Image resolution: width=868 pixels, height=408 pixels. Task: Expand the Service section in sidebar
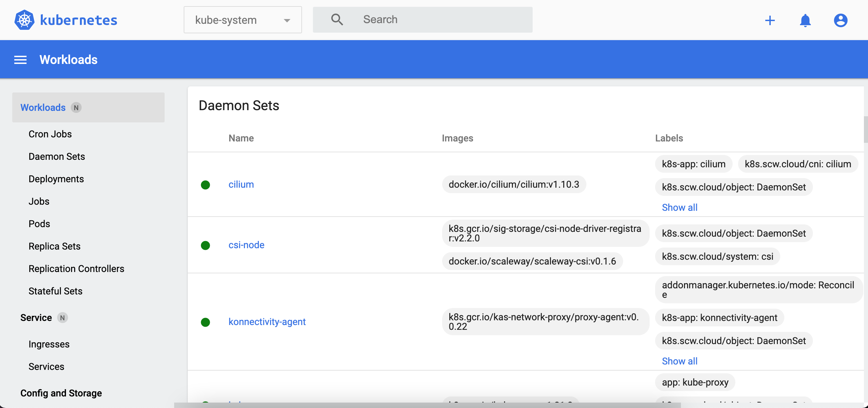(x=36, y=318)
